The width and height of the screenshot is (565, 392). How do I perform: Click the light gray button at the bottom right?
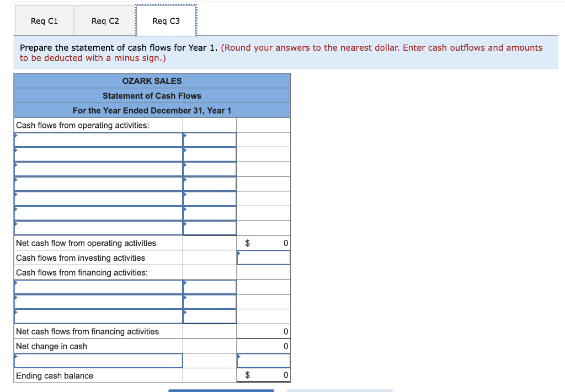[x=340, y=390]
